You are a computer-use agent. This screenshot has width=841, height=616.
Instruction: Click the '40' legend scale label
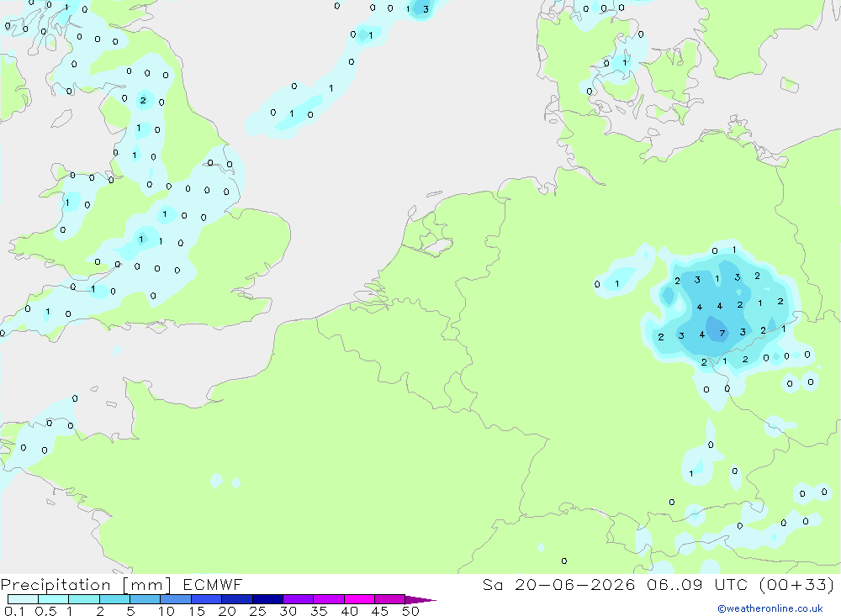(x=349, y=611)
